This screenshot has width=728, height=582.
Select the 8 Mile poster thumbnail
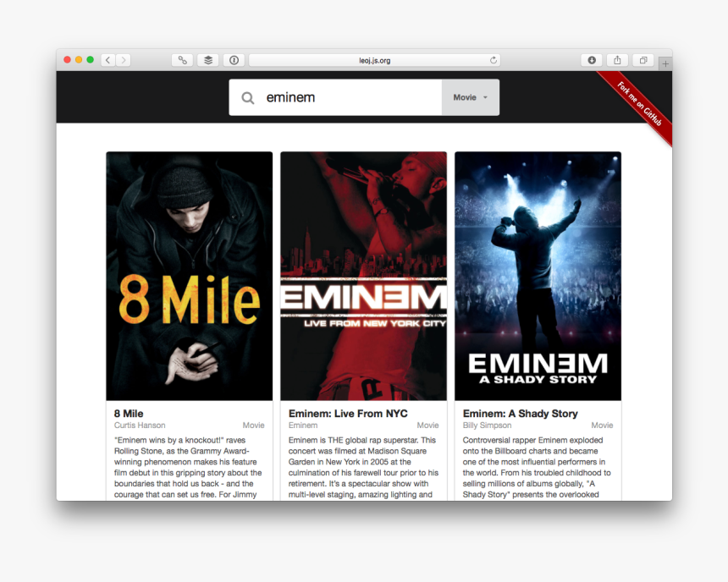tap(189, 275)
